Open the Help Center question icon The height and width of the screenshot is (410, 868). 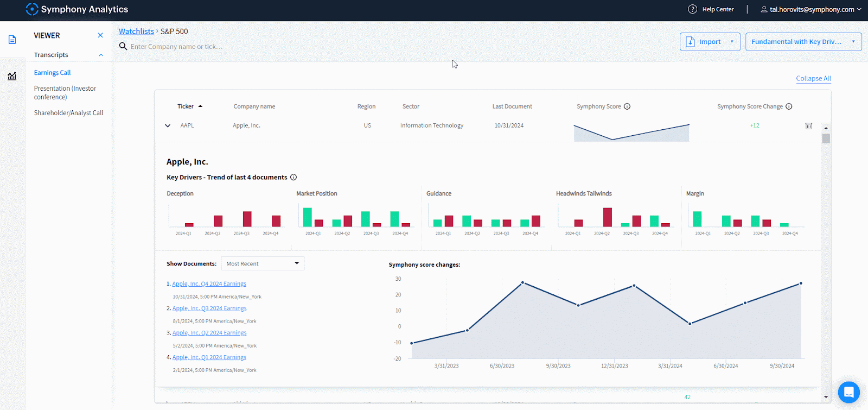tap(692, 9)
